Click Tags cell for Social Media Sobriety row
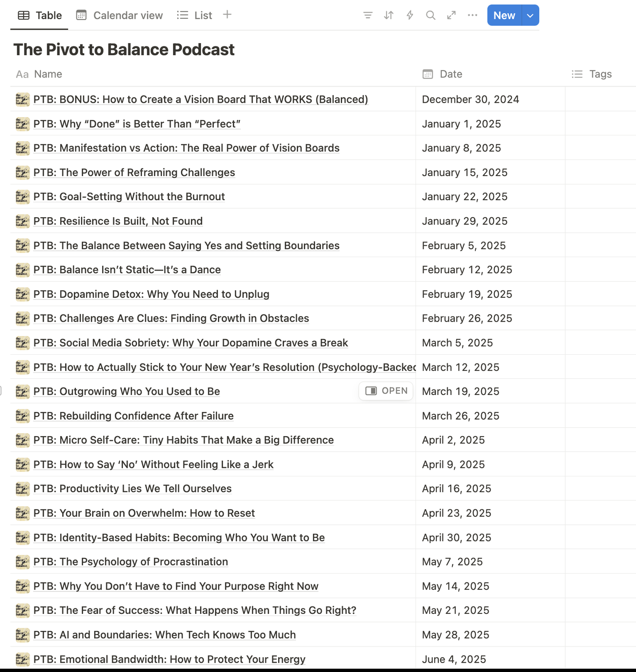Viewport: 636px width, 672px height. (601, 343)
